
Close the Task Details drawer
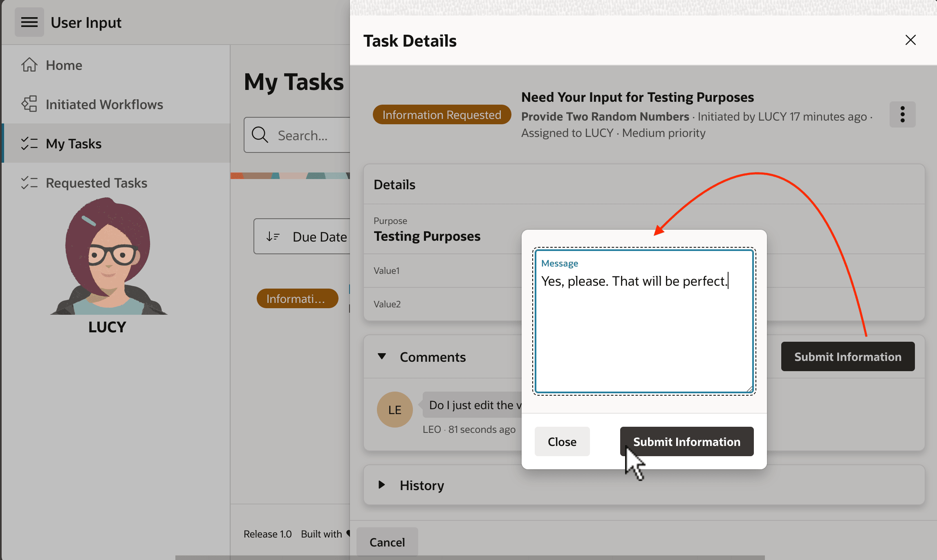910,40
